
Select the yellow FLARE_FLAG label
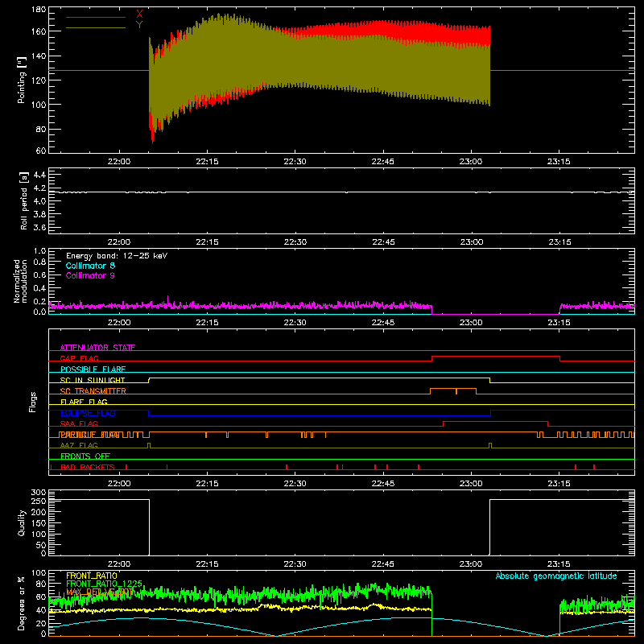(x=84, y=402)
